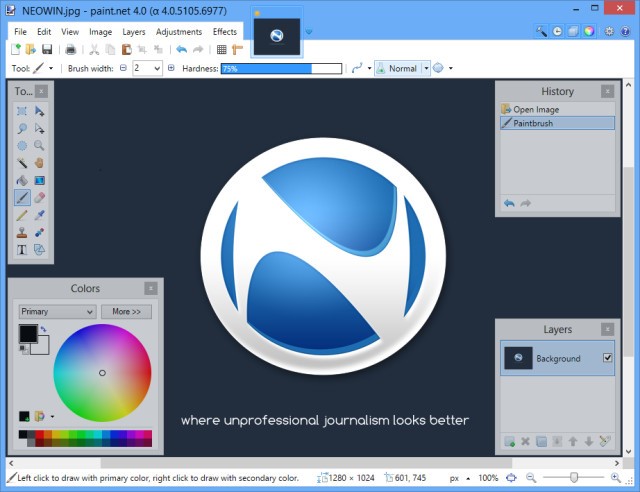The image size is (640, 492).
Task: Select the Gradient tool
Action: pyautogui.click(x=39, y=180)
